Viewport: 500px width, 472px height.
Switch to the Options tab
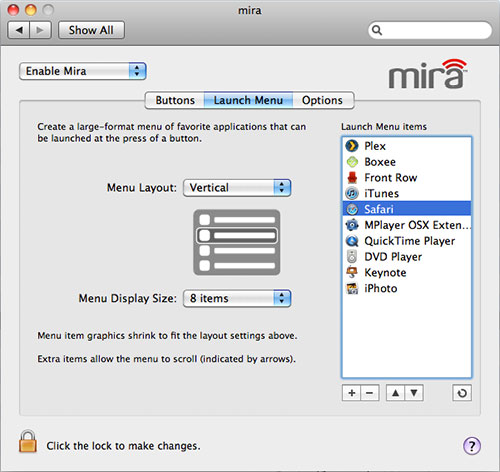[323, 100]
